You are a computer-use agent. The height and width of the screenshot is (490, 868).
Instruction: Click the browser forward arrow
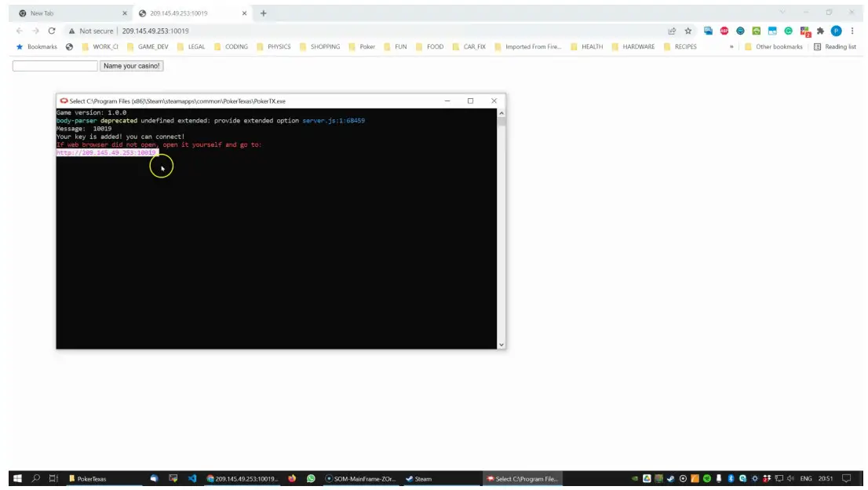pyautogui.click(x=35, y=31)
